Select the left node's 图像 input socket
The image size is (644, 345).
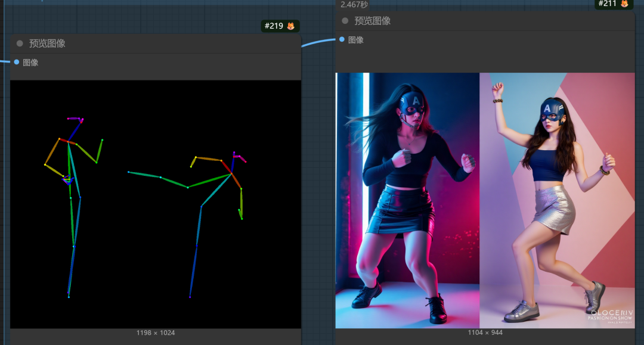tap(17, 63)
